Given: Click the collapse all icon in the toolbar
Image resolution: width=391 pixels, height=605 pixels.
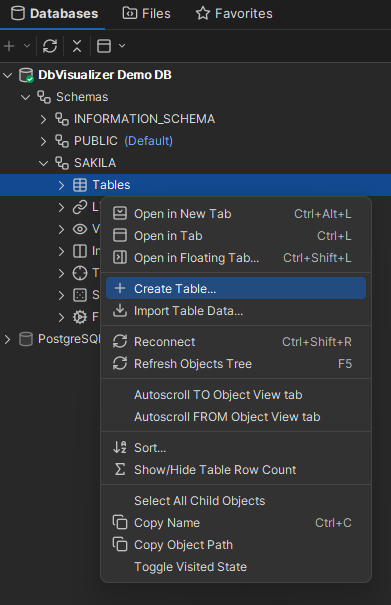Looking at the screenshot, I should (x=77, y=46).
